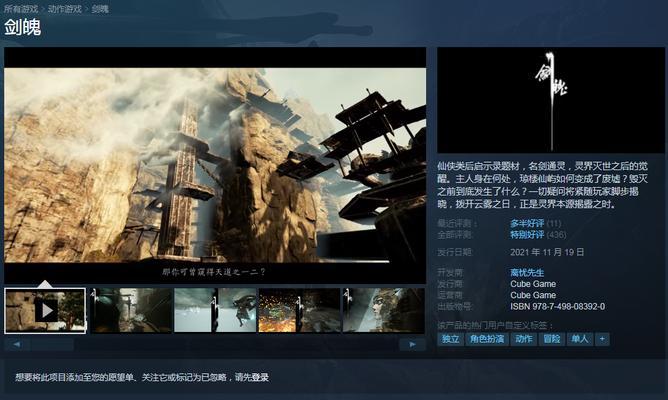Open the 多半好评 recent reviews link
This screenshot has height=400, width=668.
tap(527, 223)
